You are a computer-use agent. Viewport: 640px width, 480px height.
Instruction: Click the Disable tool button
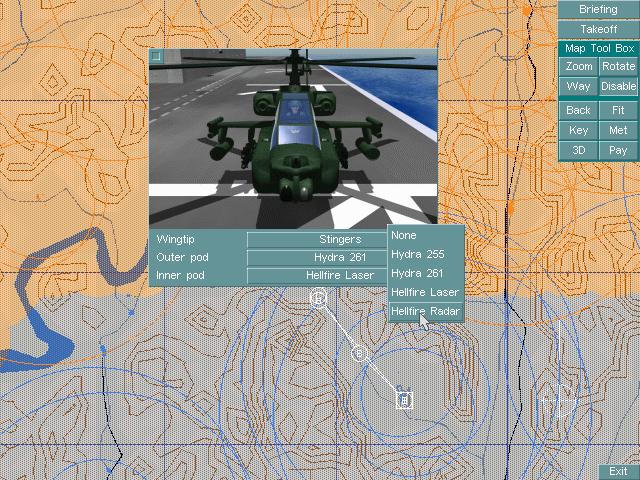(x=618, y=87)
